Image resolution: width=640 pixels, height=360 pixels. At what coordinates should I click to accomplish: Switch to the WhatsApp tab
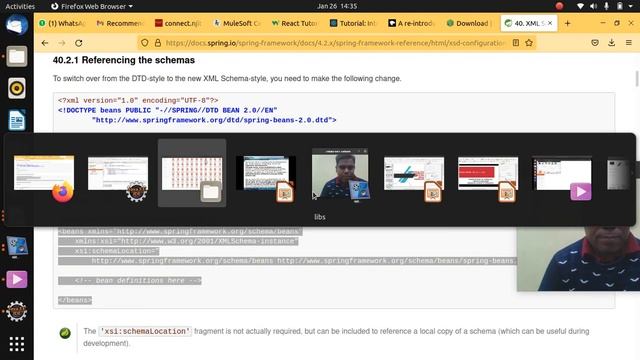click(x=63, y=23)
